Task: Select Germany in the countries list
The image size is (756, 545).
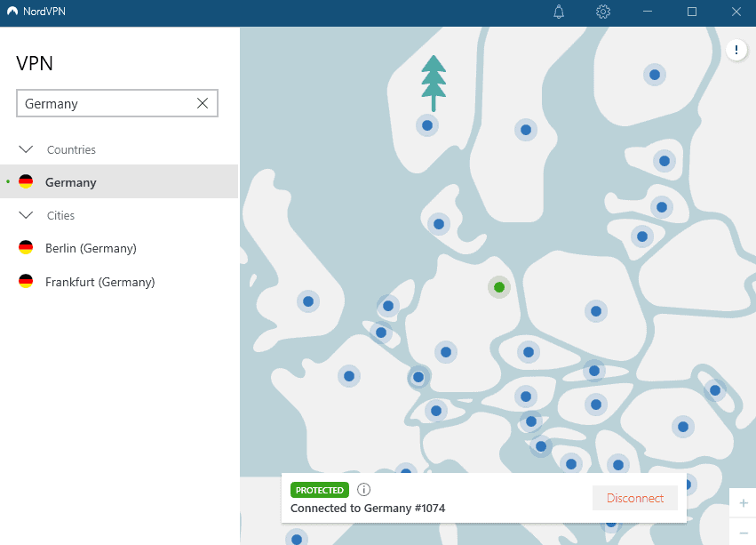Action: pyautogui.click(x=71, y=182)
